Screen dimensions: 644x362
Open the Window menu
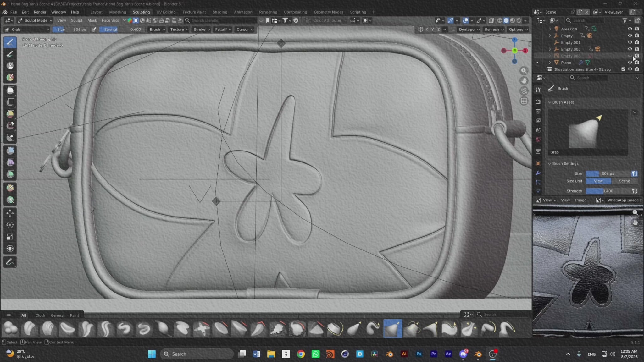click(58, 12)
